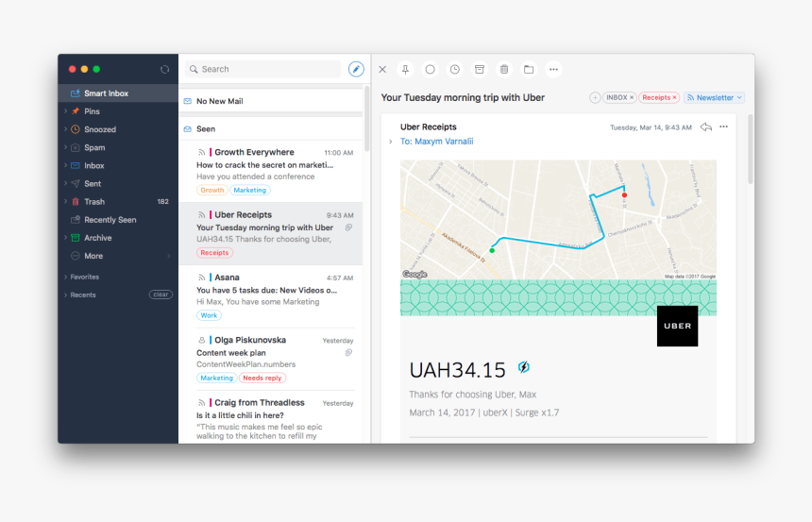Open Growth Everywhere email
Screen dimensions: 812x522
[271, 171]
